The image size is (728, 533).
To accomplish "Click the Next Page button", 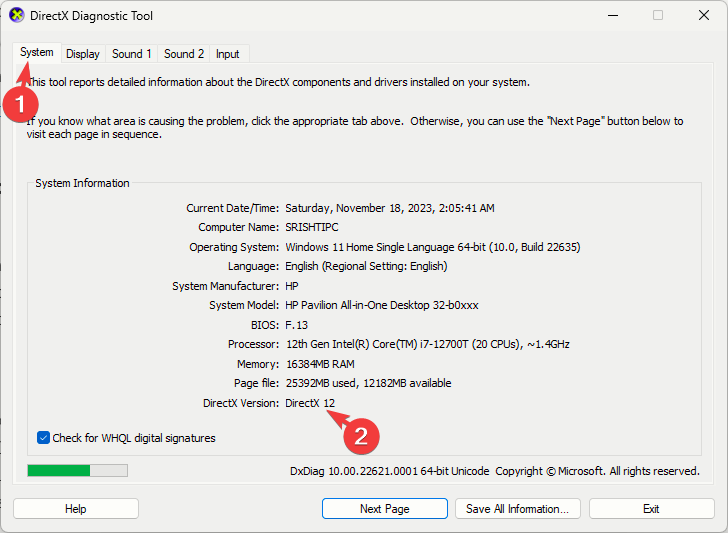I will pos(385,509).
